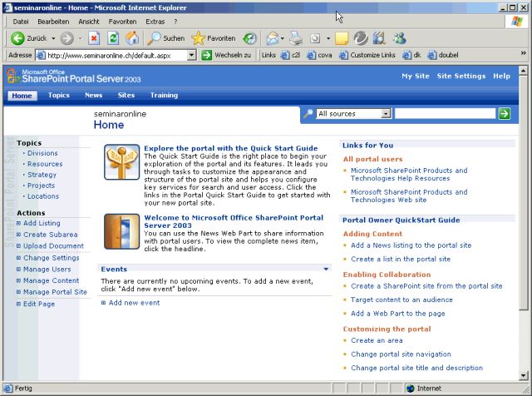Click the Zurück back button
This screenshot has width=532, height=396.
click(30, 38)
